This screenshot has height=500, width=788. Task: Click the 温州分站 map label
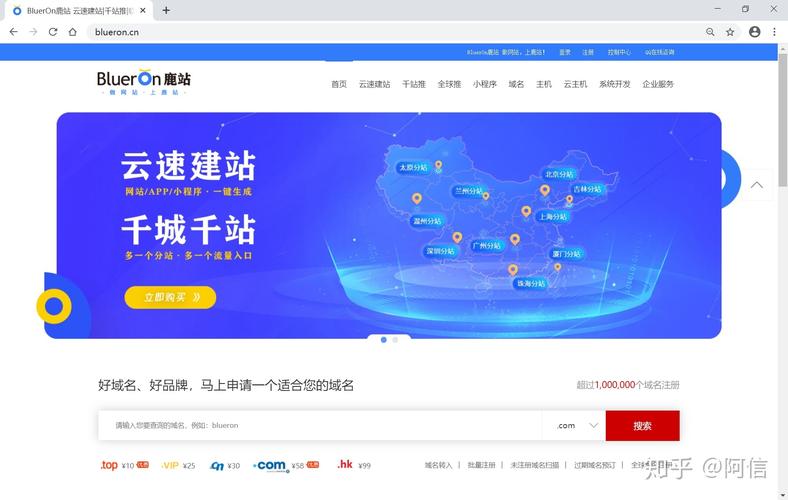point(427,221)
